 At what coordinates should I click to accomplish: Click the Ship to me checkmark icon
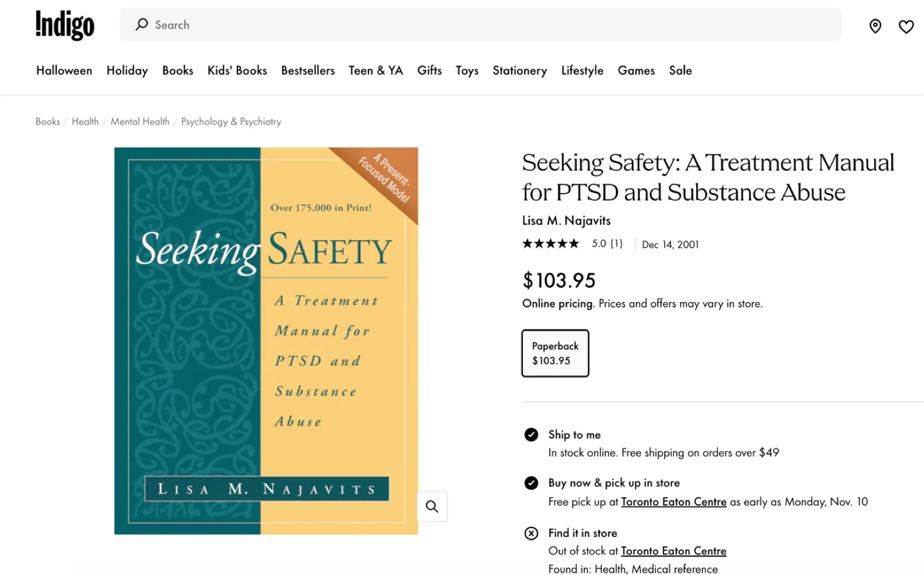click(x=531, y=434)
